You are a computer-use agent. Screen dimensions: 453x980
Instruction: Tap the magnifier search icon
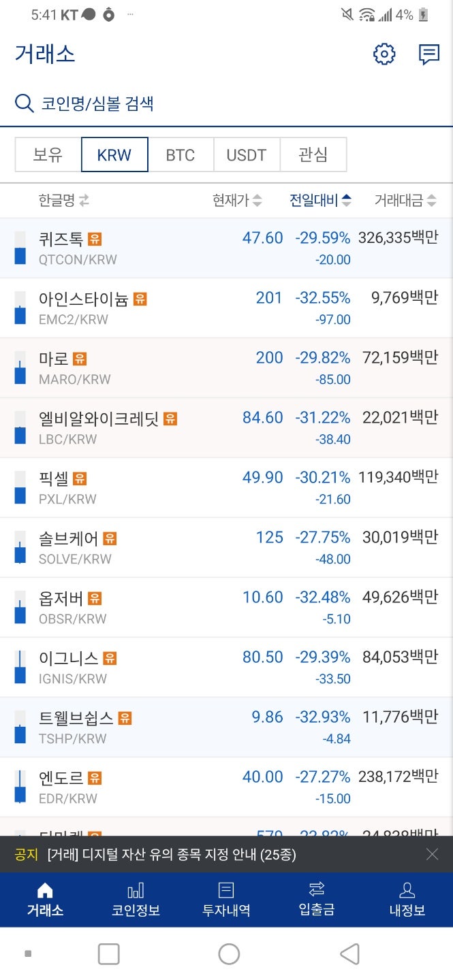25,103
